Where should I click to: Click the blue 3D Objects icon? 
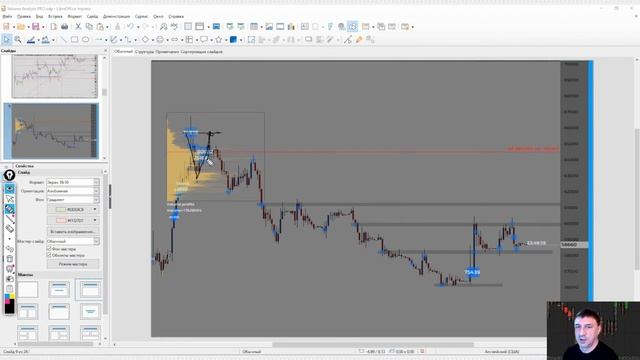[233, 40]
